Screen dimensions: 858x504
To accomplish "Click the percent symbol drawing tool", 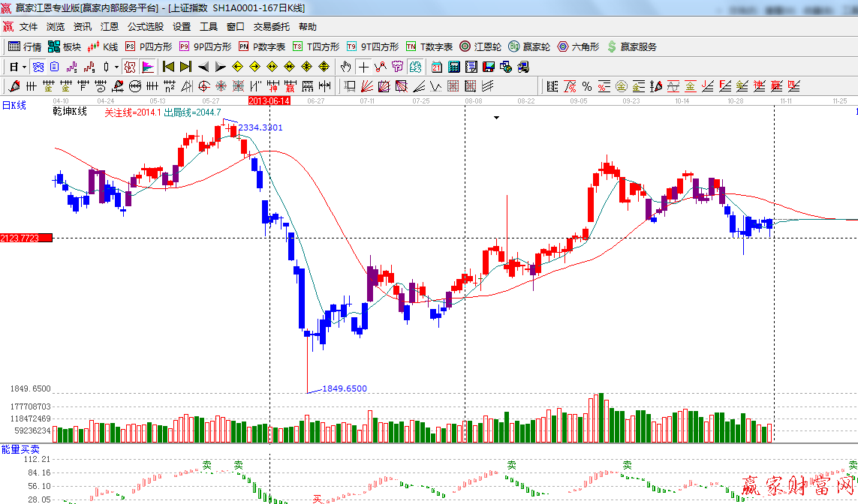I will (586, 86).
